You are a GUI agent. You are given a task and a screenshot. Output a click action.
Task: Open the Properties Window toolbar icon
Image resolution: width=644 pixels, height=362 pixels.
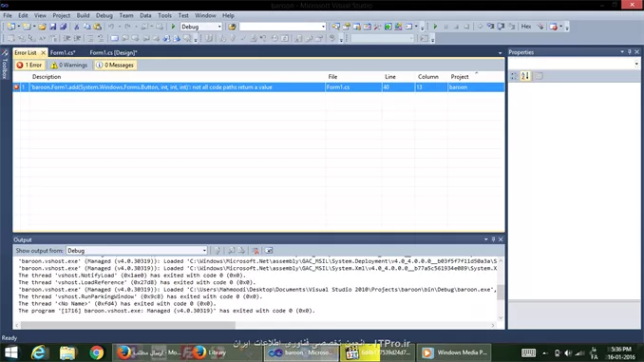click(x=347, y=27)
